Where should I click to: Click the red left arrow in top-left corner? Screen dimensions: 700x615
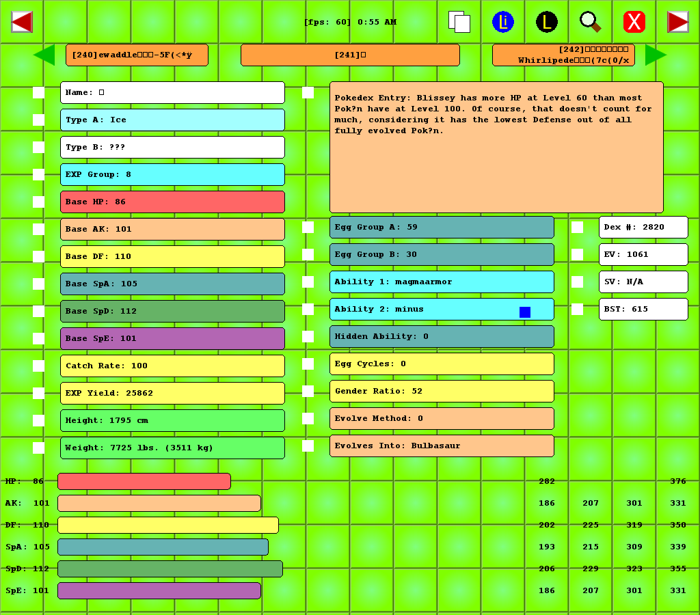pyautogui.click(x=22, y=22)
